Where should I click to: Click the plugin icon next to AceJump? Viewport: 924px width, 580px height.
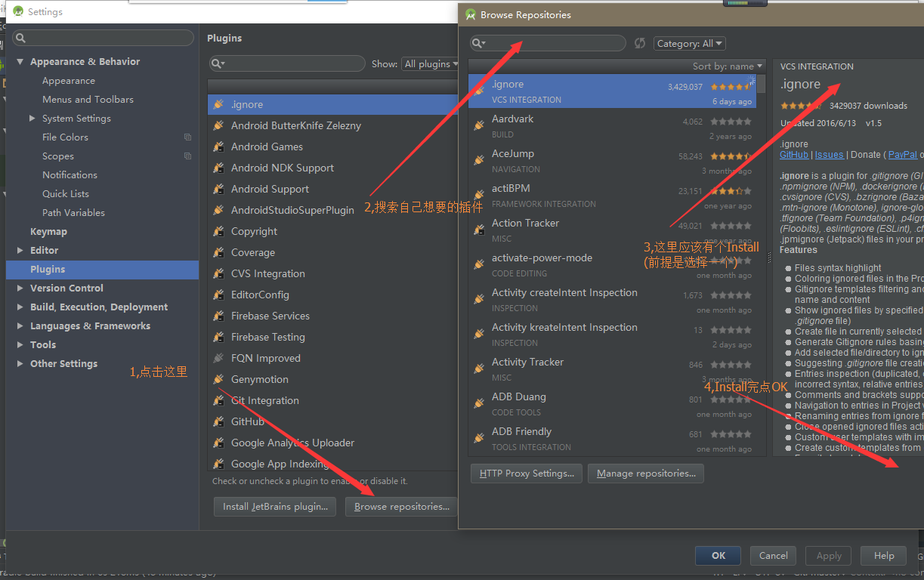click(x=478, y=160)
